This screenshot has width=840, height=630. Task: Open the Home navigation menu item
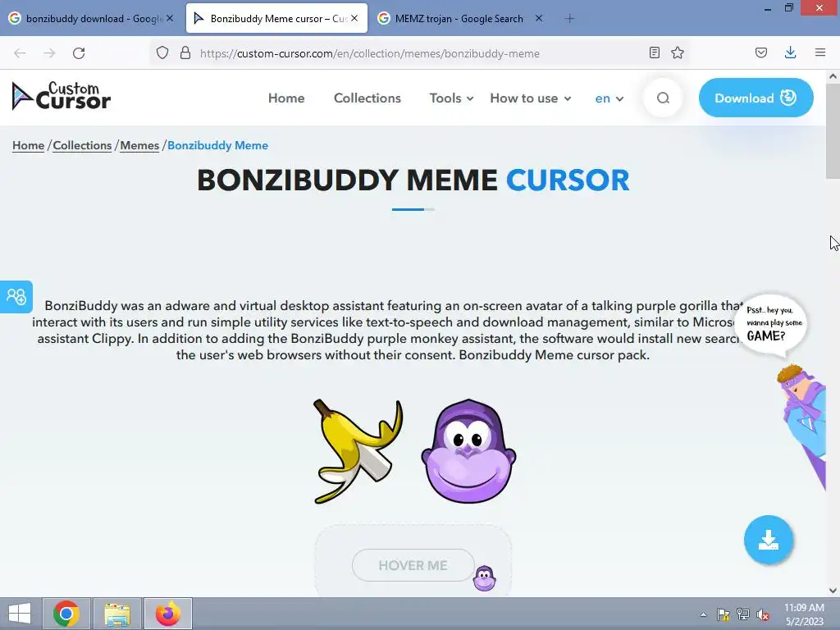coord(286,98)
